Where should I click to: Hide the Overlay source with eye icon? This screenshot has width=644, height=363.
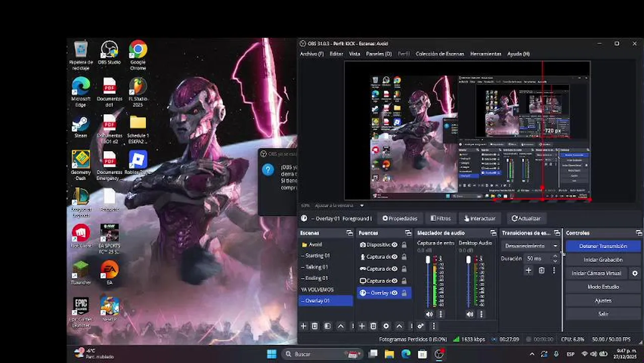pos(395,293)
